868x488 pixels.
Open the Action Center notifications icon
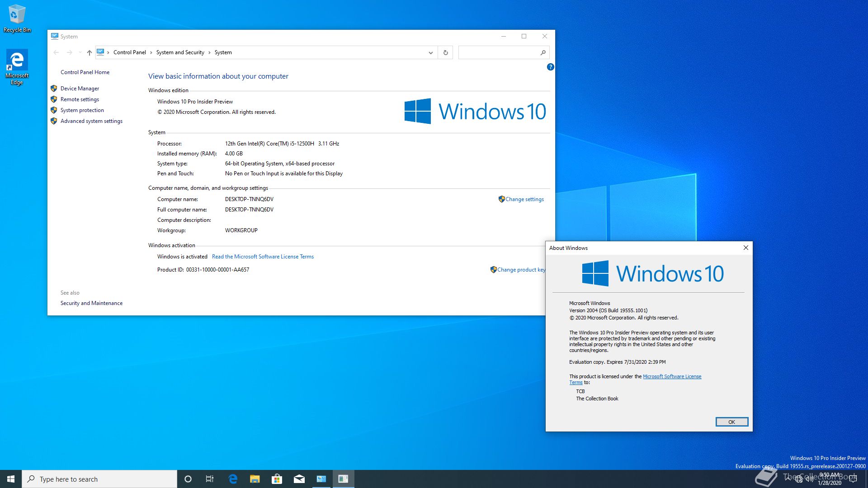(x=853, y=479)
